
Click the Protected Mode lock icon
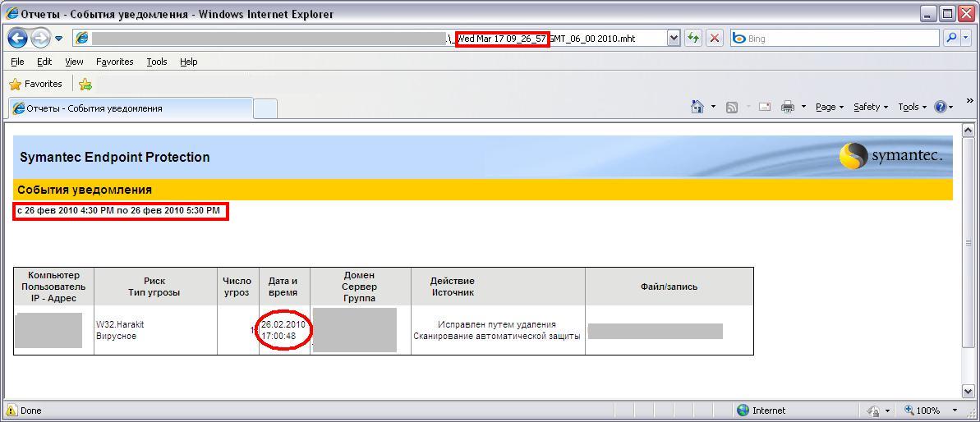(873, 411)
